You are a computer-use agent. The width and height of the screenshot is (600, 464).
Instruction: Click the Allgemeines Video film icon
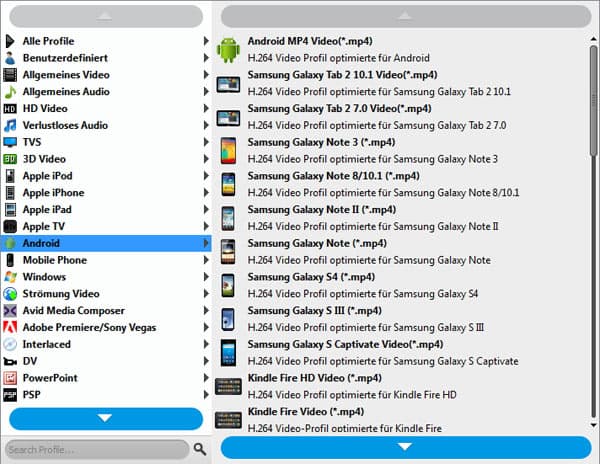coord(10,75)
